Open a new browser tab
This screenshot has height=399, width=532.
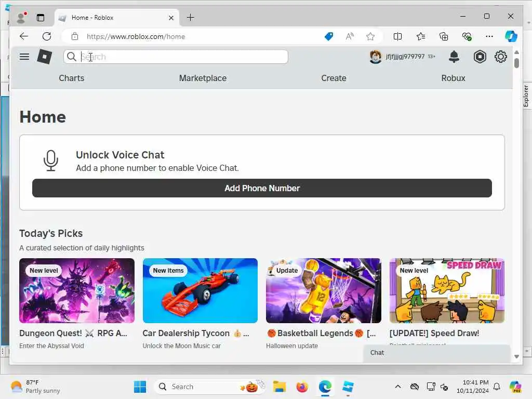point(191,17)
